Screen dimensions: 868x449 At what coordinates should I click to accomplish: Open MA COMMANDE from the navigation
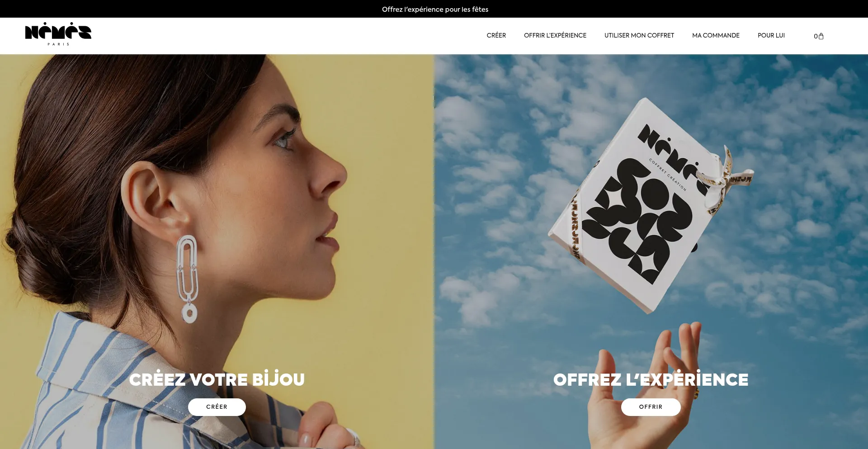716,35
